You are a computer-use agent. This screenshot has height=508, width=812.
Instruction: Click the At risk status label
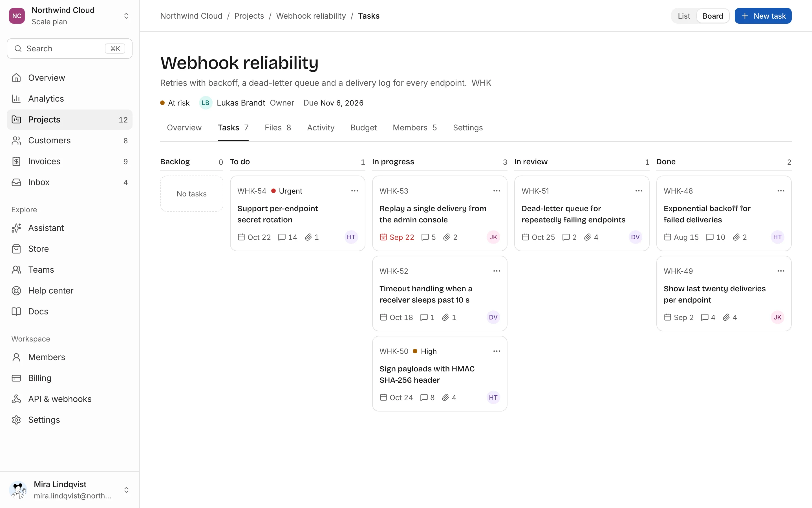(175, 103)
